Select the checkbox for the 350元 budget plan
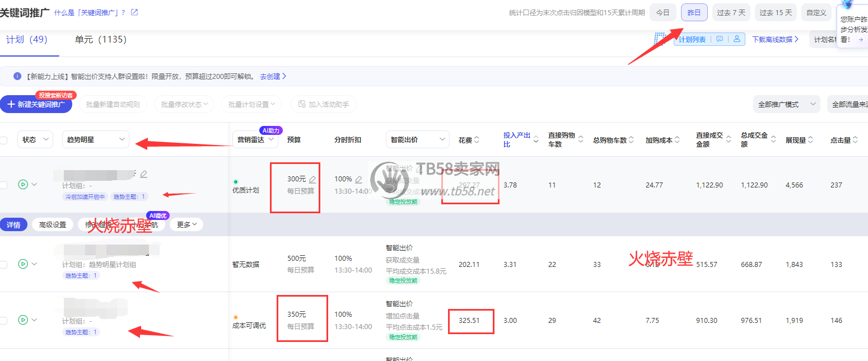Image resolution: width=868 pixels, height=361 pixels. [4, 321]
